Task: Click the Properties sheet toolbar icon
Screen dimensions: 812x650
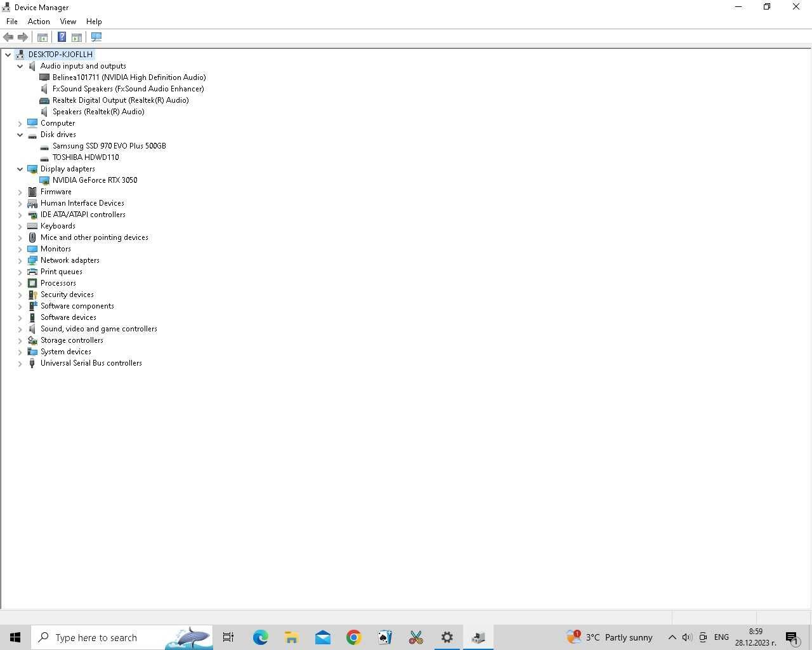Action: tap(77, 37)
